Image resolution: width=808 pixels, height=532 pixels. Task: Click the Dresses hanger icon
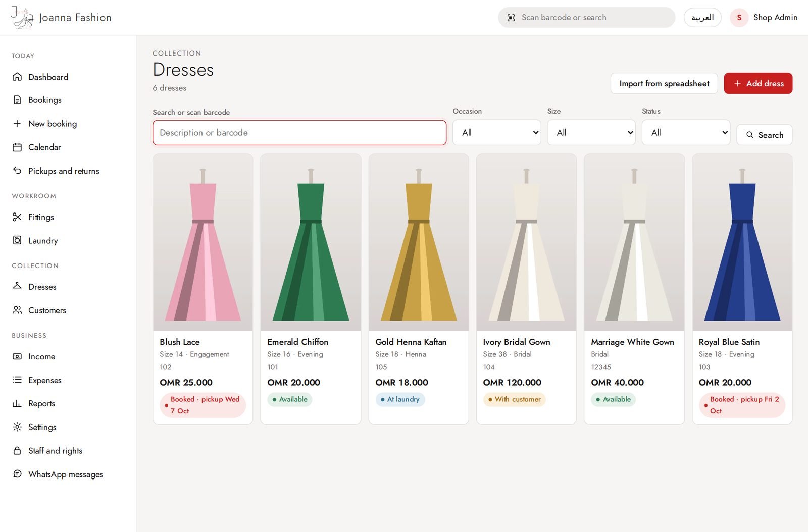[x=17, y=286]
